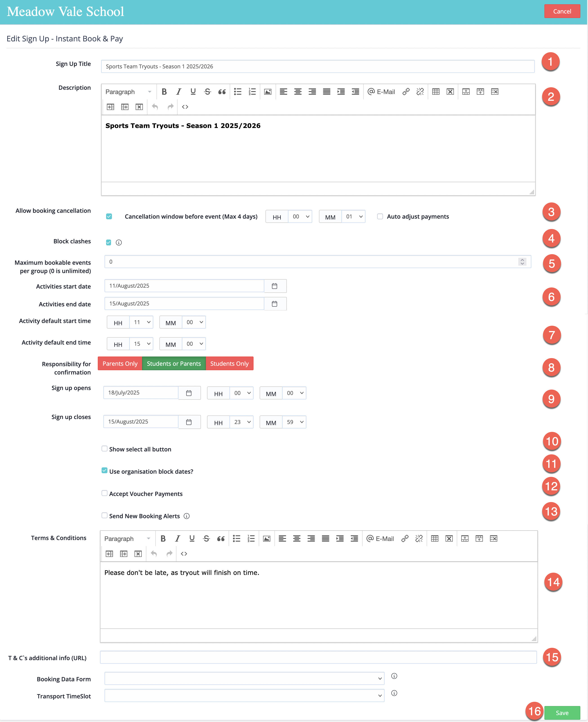This screenshot has height=722, width=588.
Task: Insert image in the Description editor
Action: [268, 92]
